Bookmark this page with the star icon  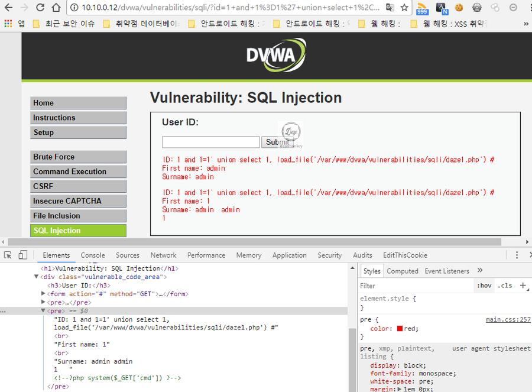click(x=404, y=7)
